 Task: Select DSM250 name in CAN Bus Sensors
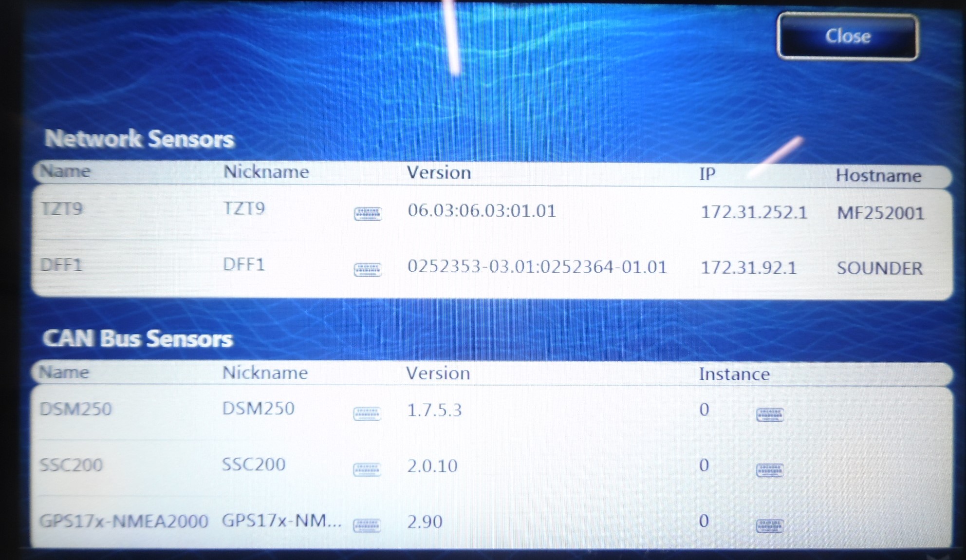[x=75, y=409]
